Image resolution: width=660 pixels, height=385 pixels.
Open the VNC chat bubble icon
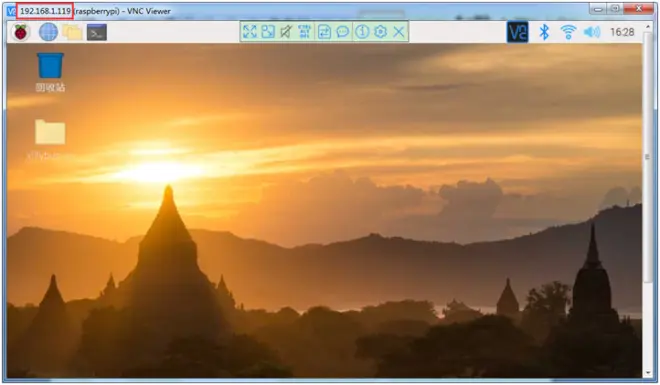click(343, 32)
